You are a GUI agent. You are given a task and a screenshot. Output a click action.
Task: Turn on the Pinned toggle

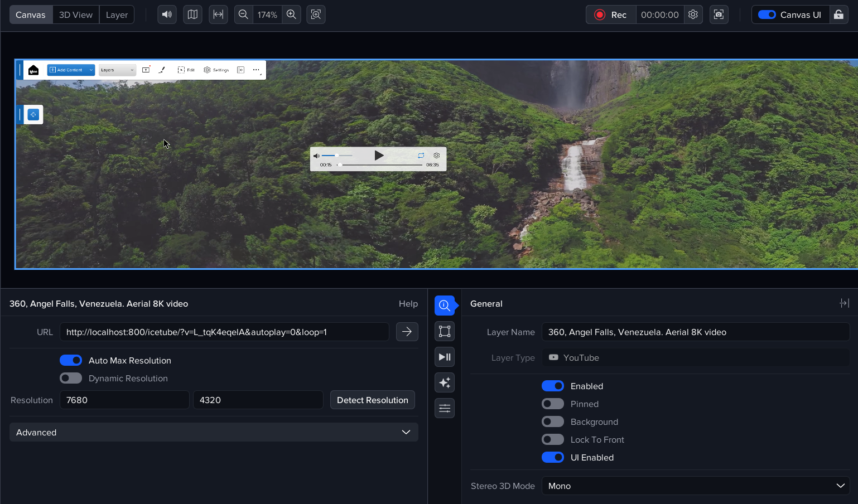point(552,404)
